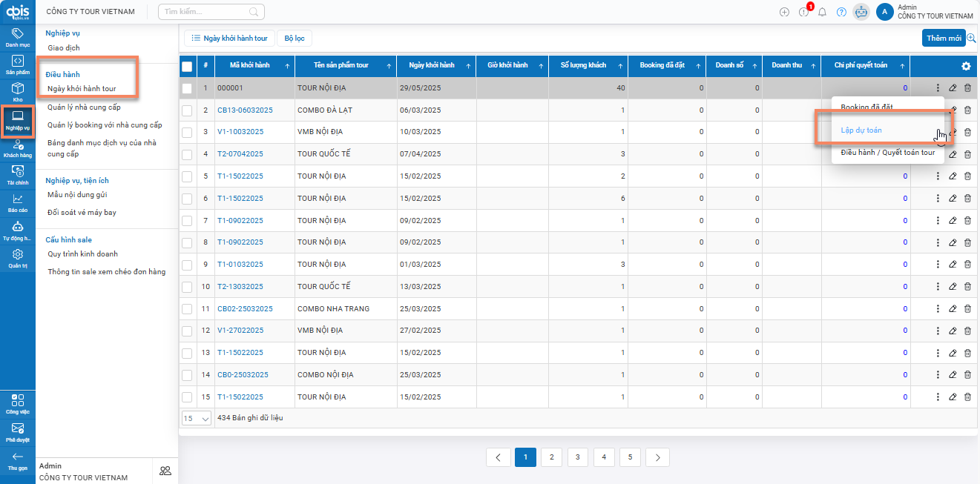Viewport: 980px width, 484px height.
Task: Open Đối soát vé máy bay menu
Action: (x=82, y=213)
